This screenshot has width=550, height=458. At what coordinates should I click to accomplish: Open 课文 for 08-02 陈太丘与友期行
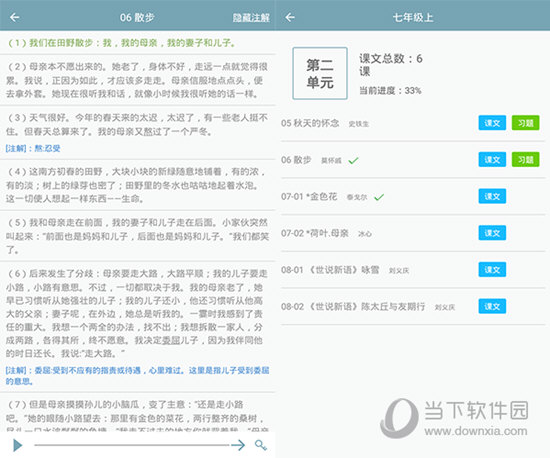(492, 306)
